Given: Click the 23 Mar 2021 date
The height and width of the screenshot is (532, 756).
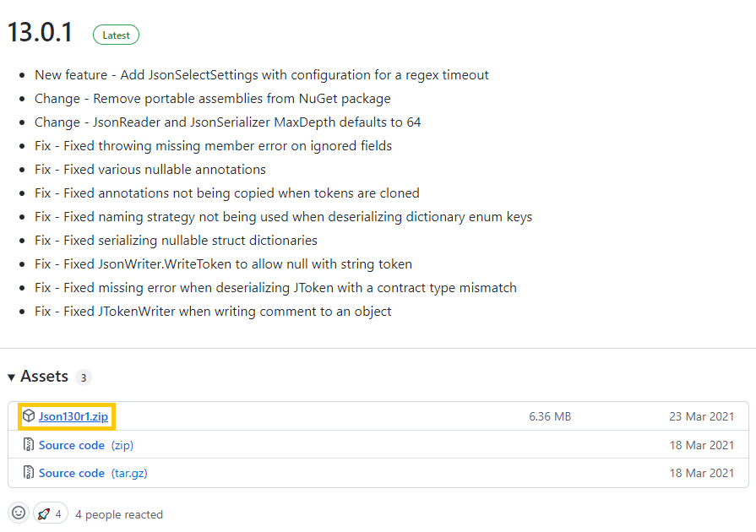Looking at the screenshot, I should (x=702, y=416).
